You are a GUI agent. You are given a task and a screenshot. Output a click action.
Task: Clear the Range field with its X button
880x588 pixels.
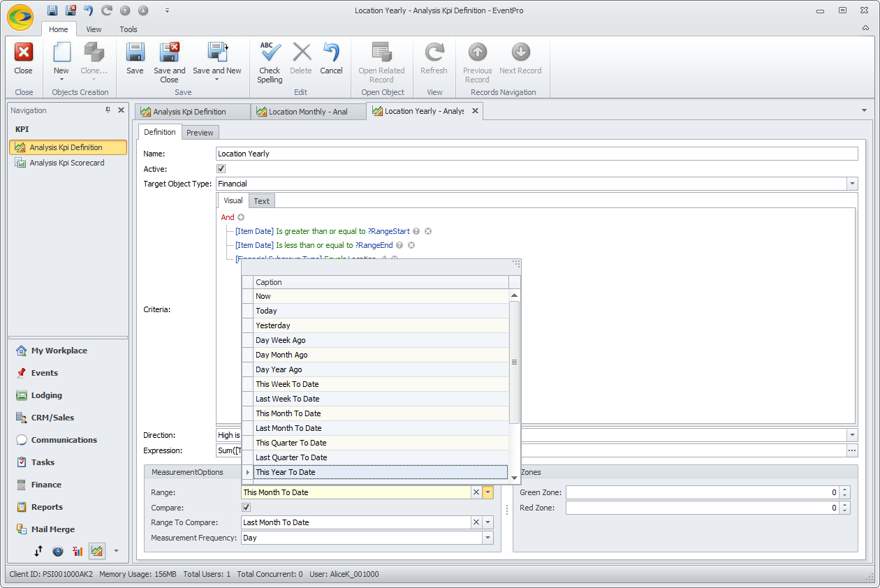[x=476, y=492]
